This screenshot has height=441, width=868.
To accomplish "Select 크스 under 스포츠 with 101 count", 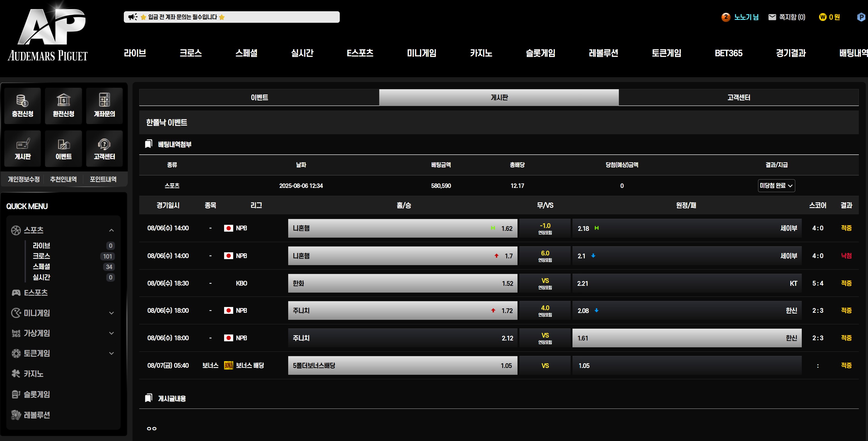I will coord(41,256).
